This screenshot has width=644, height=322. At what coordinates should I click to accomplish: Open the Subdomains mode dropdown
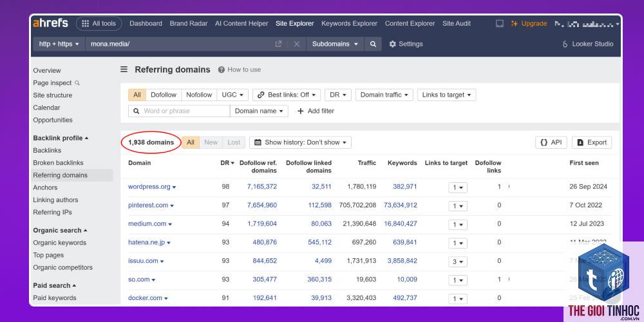335,44
